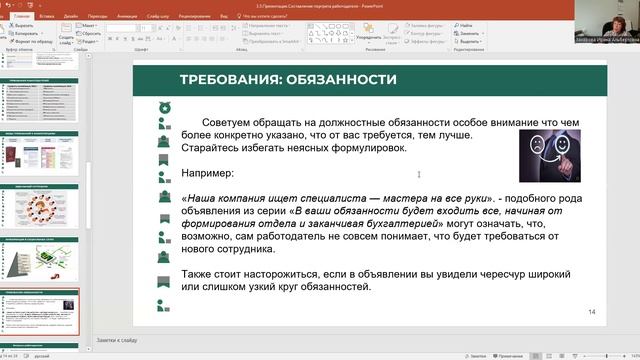This screenshot has height=360, width=640.
Task: Expand the shapes gallery More arrow
Action: (x=352, y=40)
